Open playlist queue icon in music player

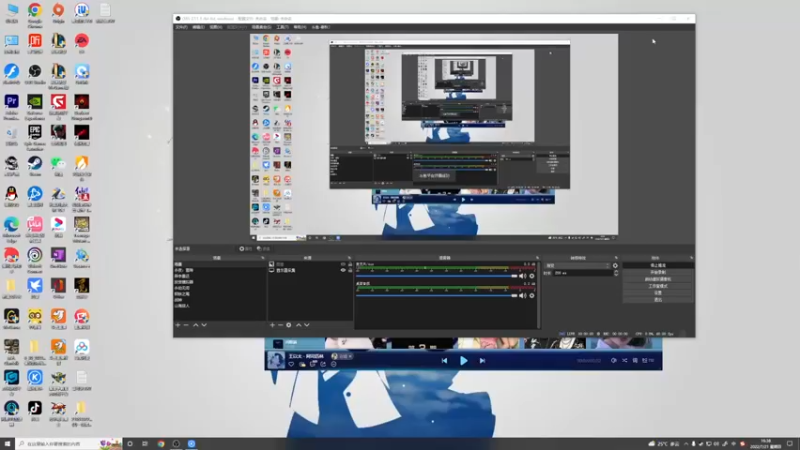pyautogui.click(x=648, y=360)
